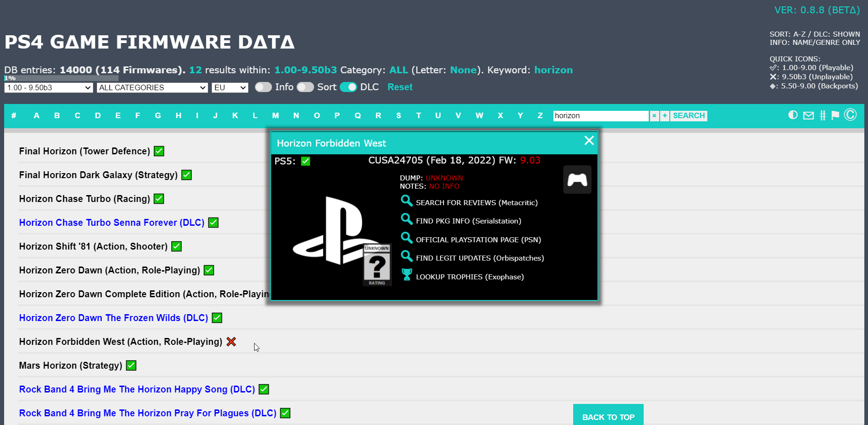This screenshot has height=425, width=868.
Task: Click magnifier beside OFFICIAL PLAYSTATION PAGE
Action: [x=407, y=238]
